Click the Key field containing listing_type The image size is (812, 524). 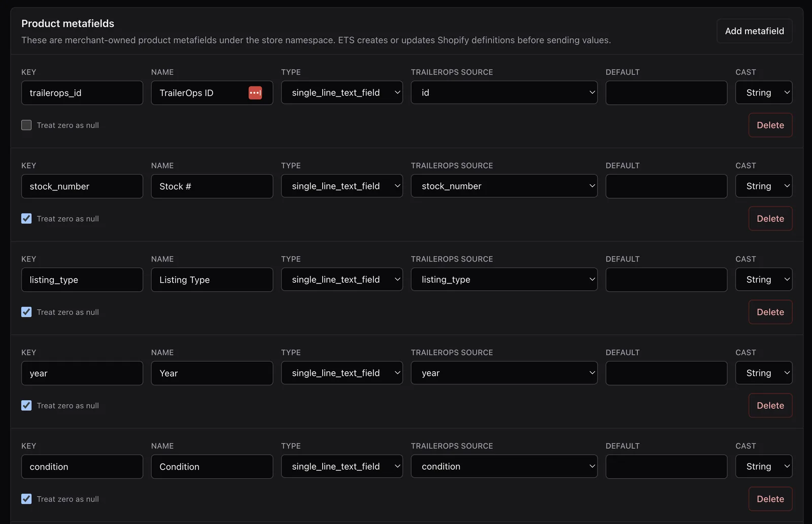point(82,280)
